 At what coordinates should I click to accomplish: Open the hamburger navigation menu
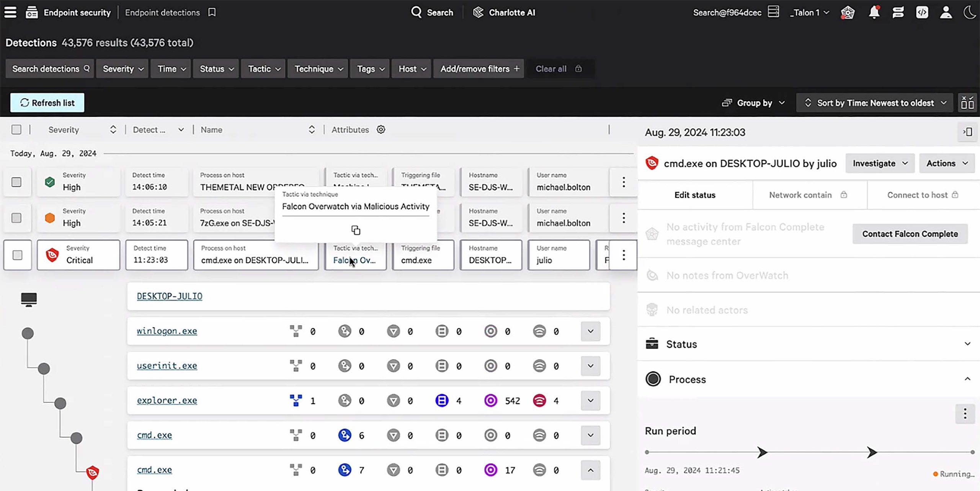pyautogui.click(x=10, y=12)
